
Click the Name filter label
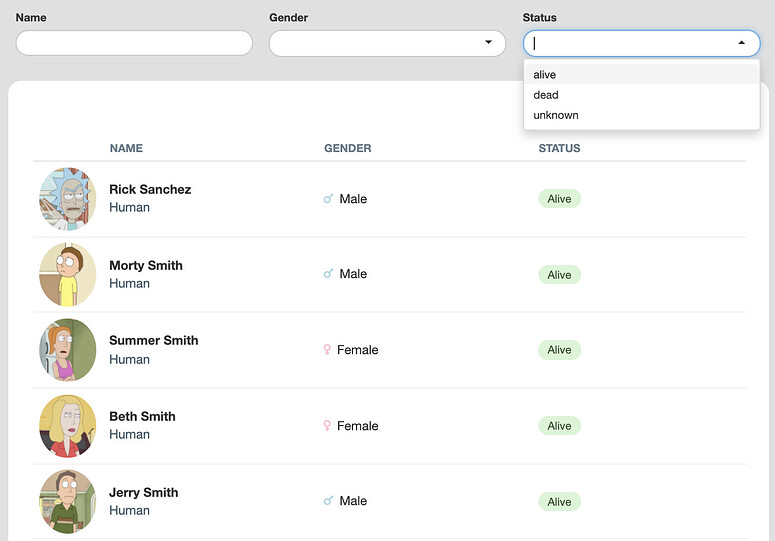pyautogui.click(x=31, y=17)
